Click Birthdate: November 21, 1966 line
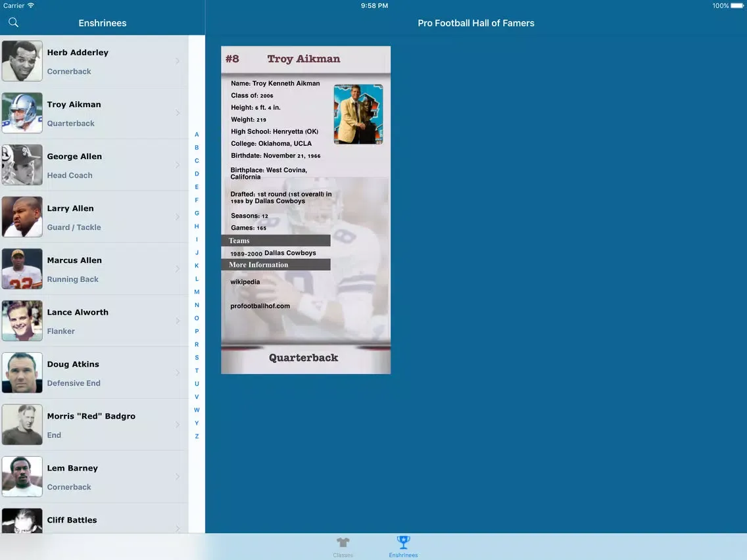747x560 pixels. pos(276,156)
